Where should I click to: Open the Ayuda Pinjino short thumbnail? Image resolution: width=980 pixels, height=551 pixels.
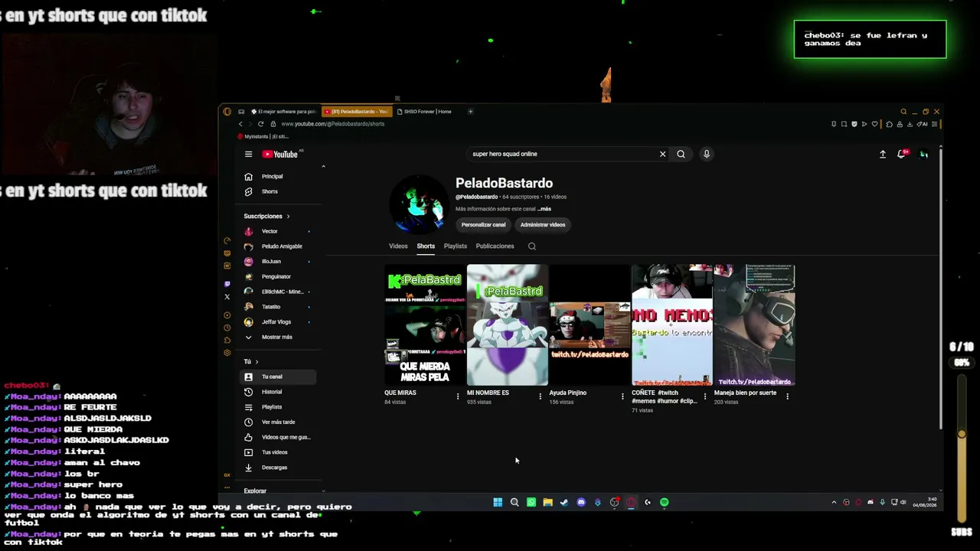(x=590, y=325)
